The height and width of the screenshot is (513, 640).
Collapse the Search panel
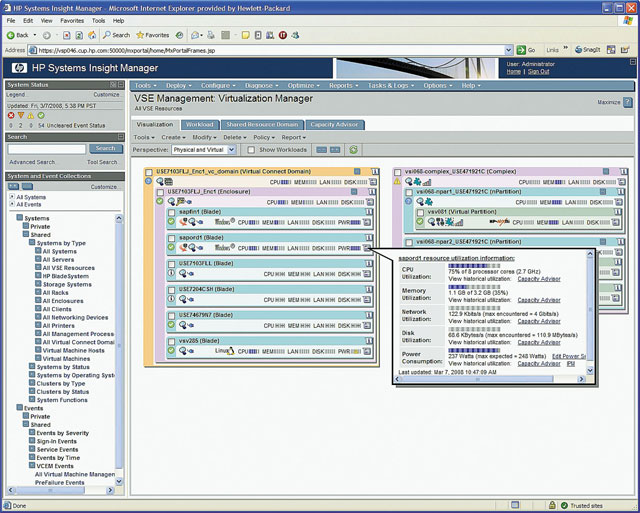click(120, 137)
